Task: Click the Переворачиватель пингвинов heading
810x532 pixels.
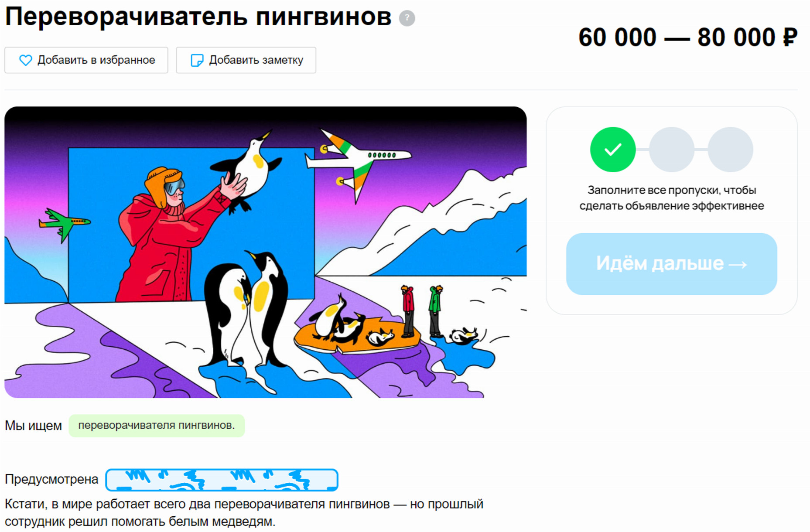Action: [198, 17]
